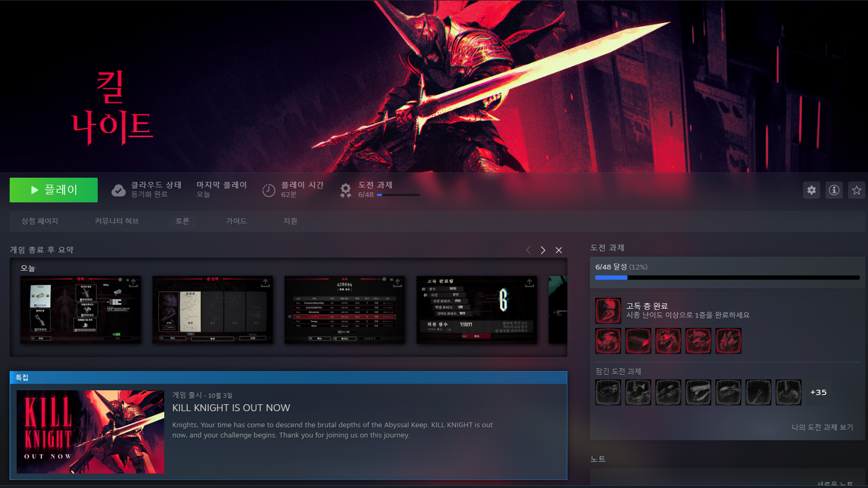
Task: Upload the fourth screenshot via its share icon
Action: coord(529,283)
